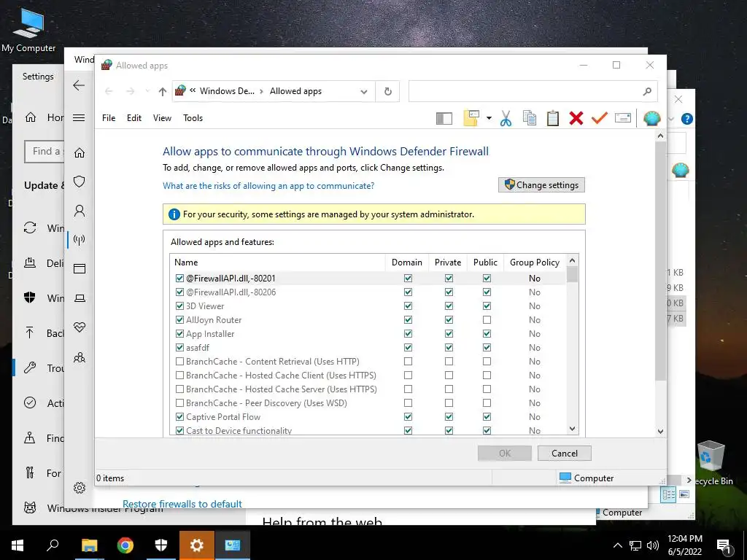This screenshot has height=560, width=747.
Task: Toggle the preview pane layout icon
Action: coord(444,118)
